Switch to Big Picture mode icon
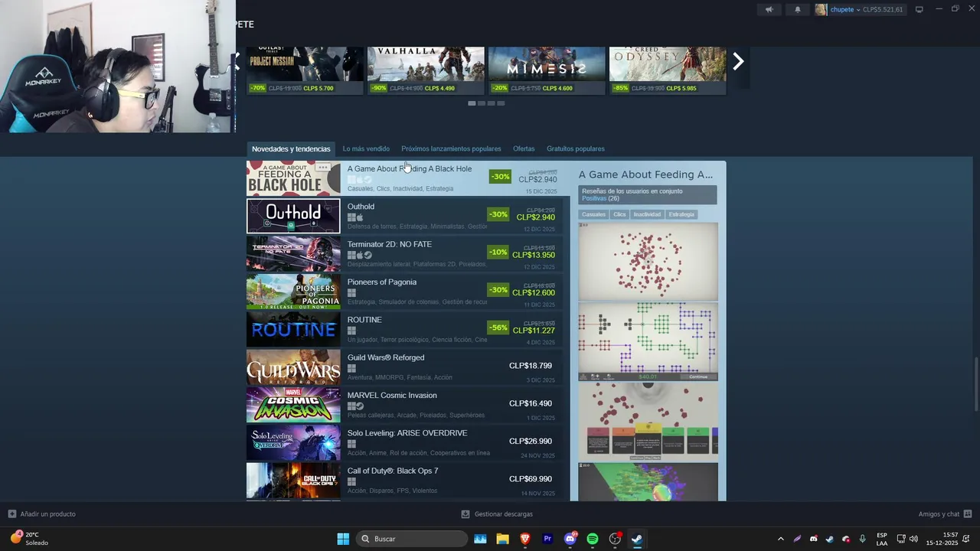 [x=920, y=9]
